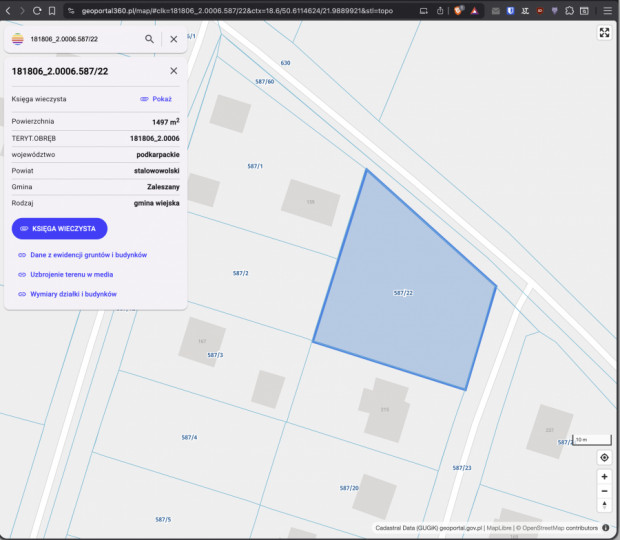Image resolution: width=620 pixels, height=540 pixels.
Task: Locate my position on the map
Action: coord(604,457)
